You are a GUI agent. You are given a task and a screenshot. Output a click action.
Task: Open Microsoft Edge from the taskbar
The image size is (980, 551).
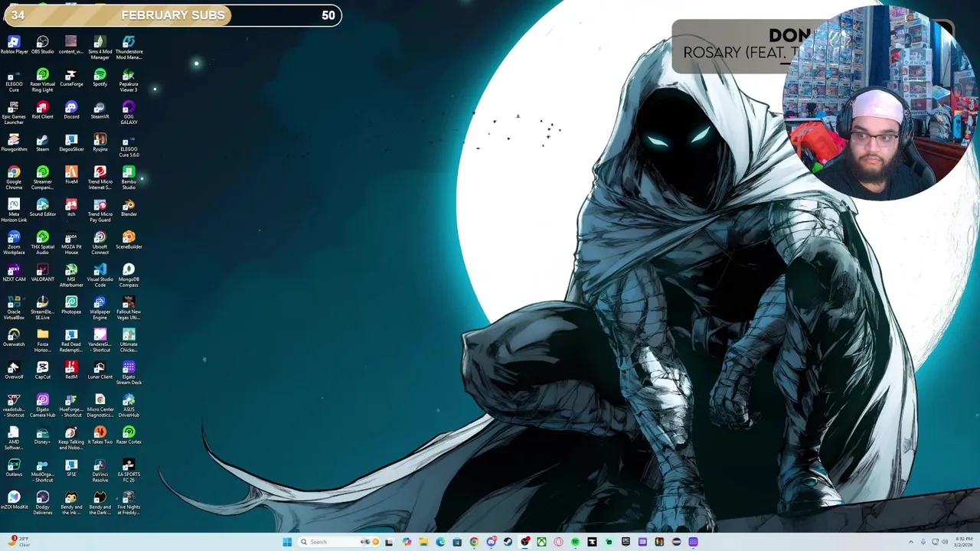[440, 542]
